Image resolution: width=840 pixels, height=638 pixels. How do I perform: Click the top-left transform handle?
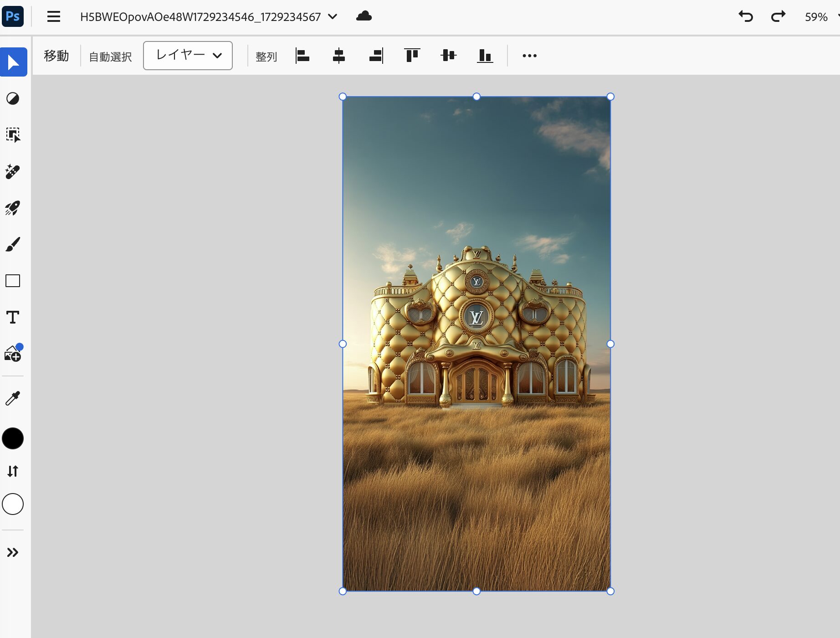point(343,97)
